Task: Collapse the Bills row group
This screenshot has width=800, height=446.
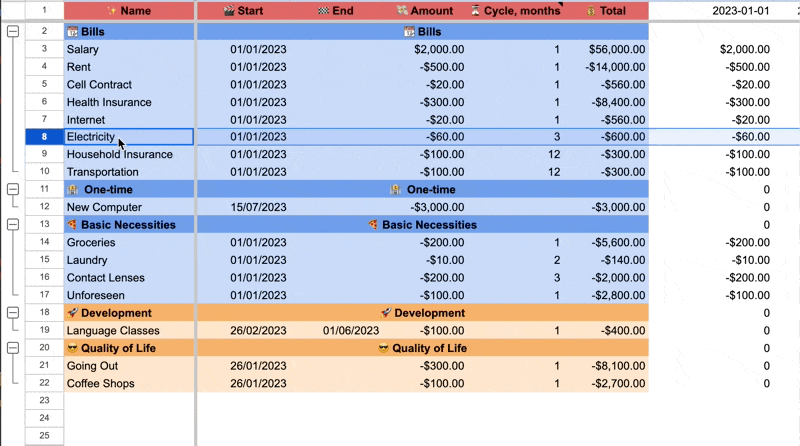Action: pos(13,32)
